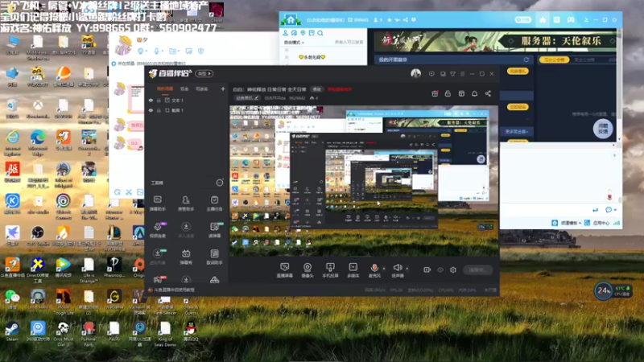644x362 pixels.
Task: Toggle the switch pill in YY window header
Action: (522, 19)
